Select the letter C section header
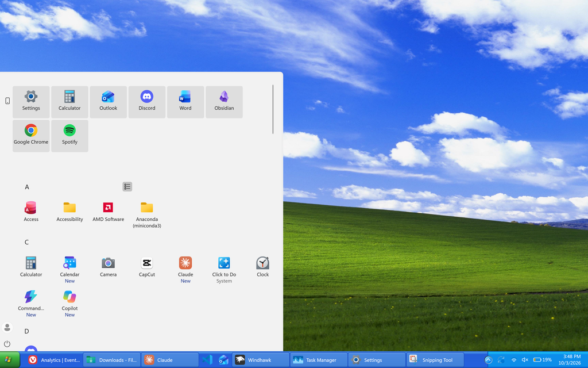 coord(26,242)
